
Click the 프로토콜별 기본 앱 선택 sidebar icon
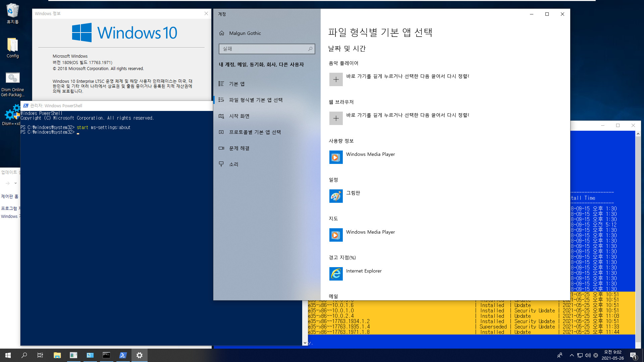pos(221,132)
